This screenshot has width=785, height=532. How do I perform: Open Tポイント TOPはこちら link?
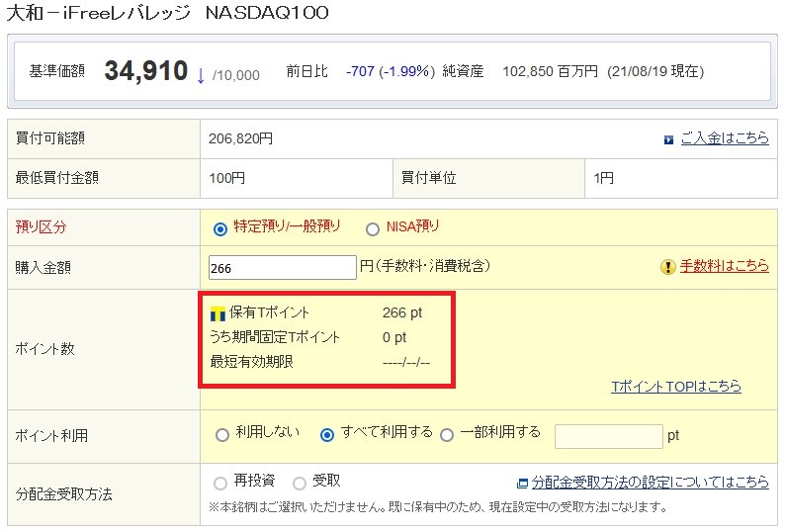(676, 387)
